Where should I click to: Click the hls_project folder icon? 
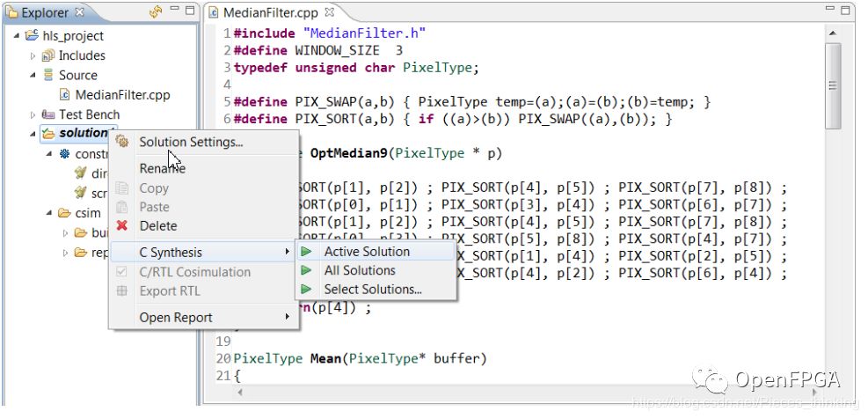(x=33, y=36)
